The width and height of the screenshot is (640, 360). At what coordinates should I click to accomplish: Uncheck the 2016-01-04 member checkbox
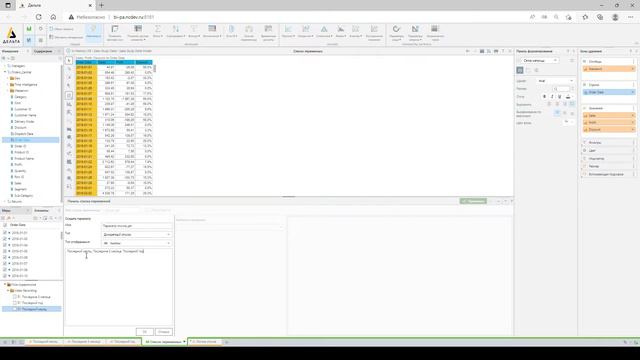click(x=5, y=245)
